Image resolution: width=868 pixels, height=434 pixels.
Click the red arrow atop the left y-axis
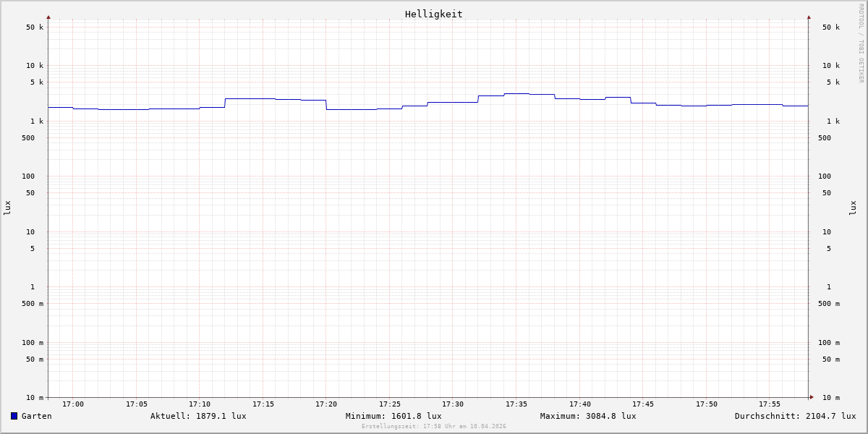(x=48, y=17)
